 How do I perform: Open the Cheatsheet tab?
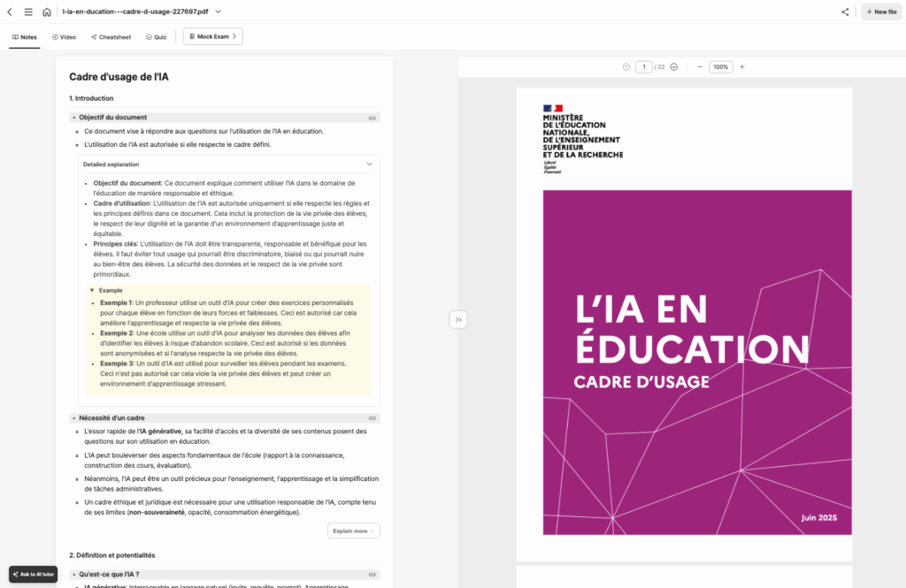[x=111, y=37]
